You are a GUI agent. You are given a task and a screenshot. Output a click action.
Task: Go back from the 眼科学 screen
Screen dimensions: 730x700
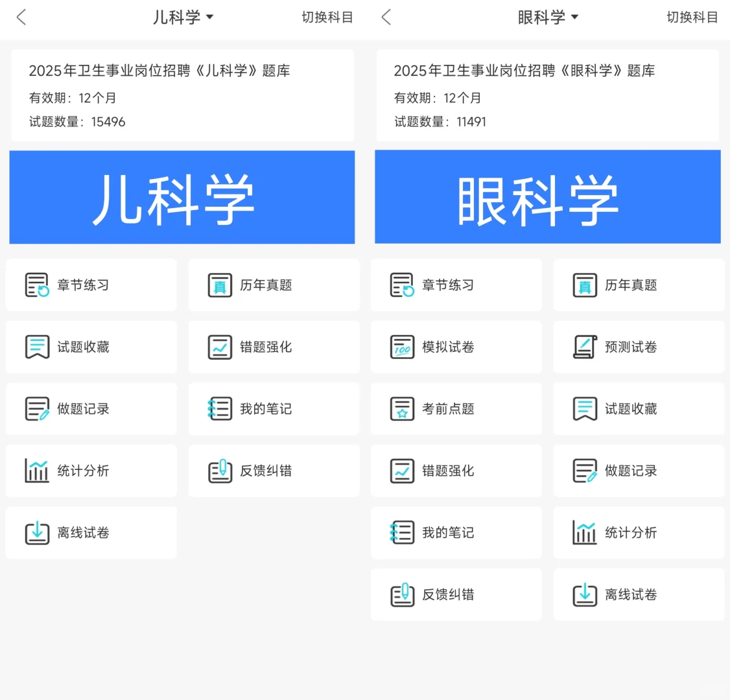(386, 17)
